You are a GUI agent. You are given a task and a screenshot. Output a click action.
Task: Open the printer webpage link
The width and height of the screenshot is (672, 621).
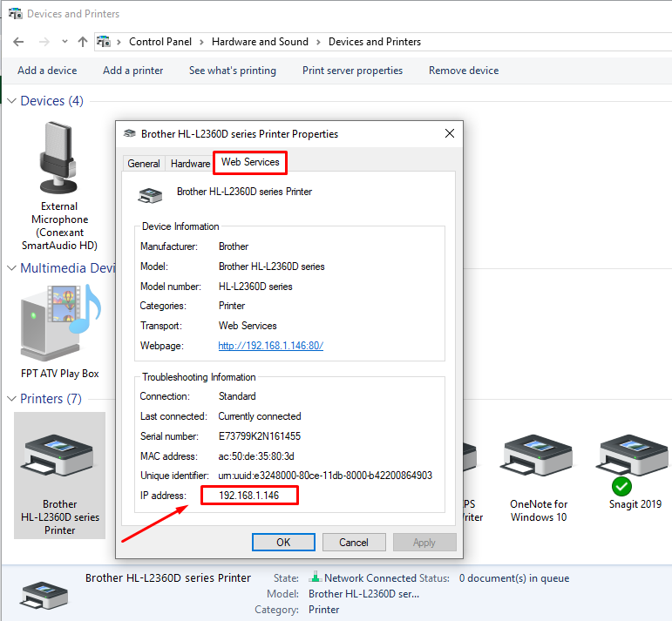270,346
